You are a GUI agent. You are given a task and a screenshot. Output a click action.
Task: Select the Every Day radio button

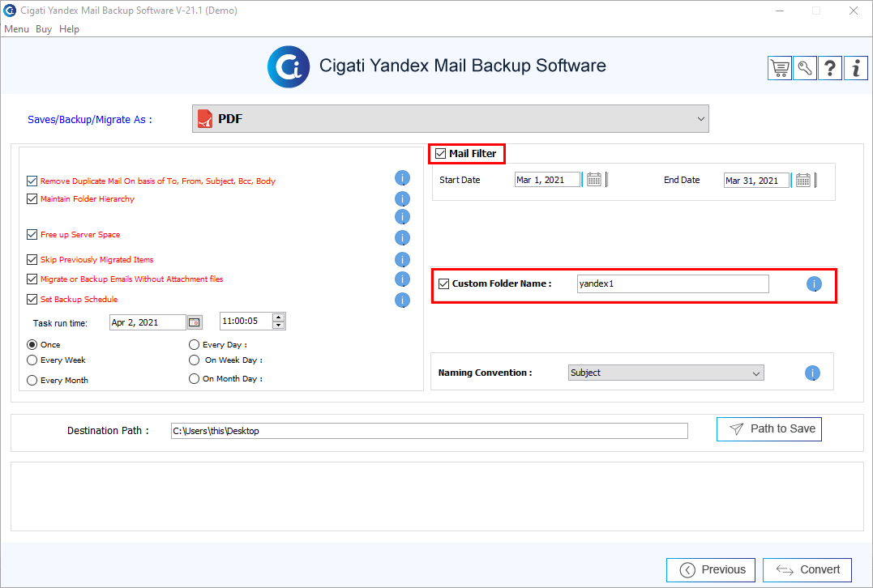tap(194, 344)
